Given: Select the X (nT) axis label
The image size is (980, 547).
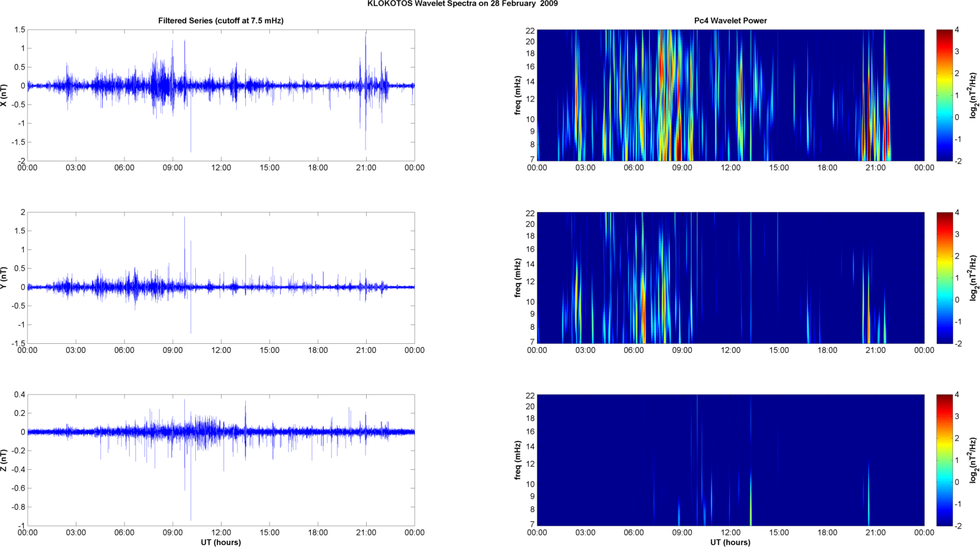Looking at the screenshot, I should (x=4, y=95).
